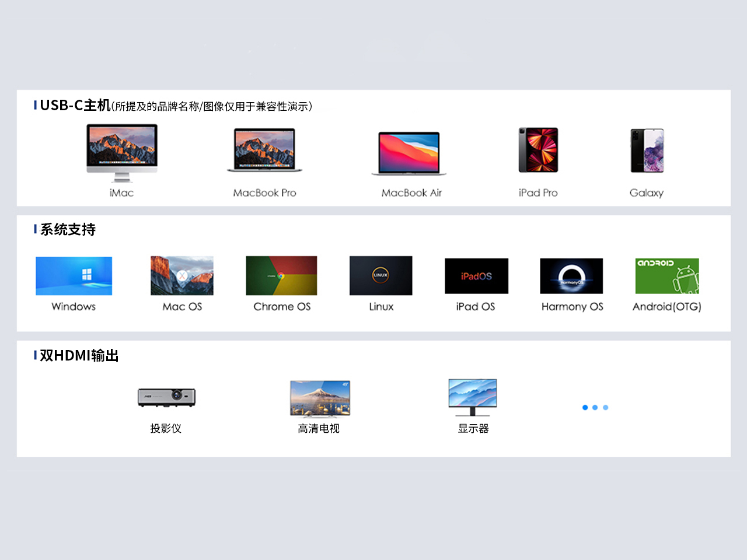Image resolution: width=747 pixels, height=560 pixels.
Task: Click the Harmony OS text label
Action: pyautogui.click(x=572, y=307)
